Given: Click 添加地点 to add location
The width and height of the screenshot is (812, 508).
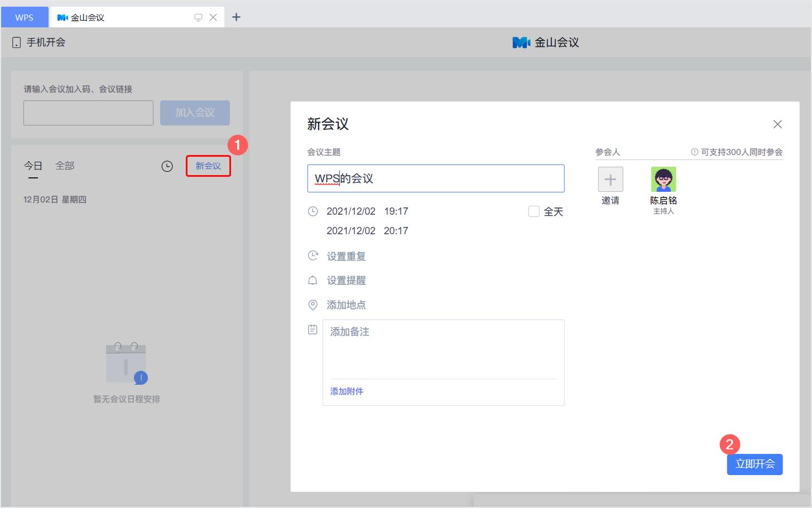Looking at the screenshot, I should click(346, 305).
